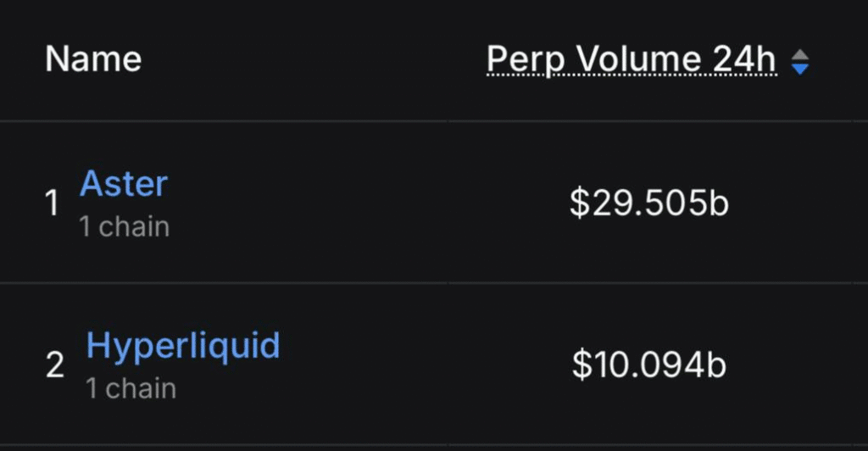Click the gray ascending sort arrow

(x=799, y=55)
